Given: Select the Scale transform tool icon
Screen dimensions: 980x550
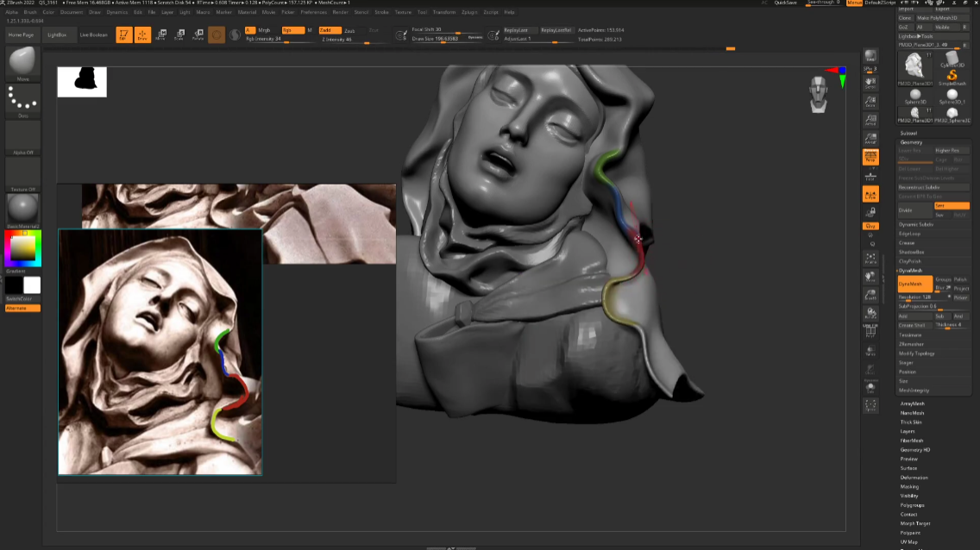Looking at the screenshot, I should tap(180, 35).
